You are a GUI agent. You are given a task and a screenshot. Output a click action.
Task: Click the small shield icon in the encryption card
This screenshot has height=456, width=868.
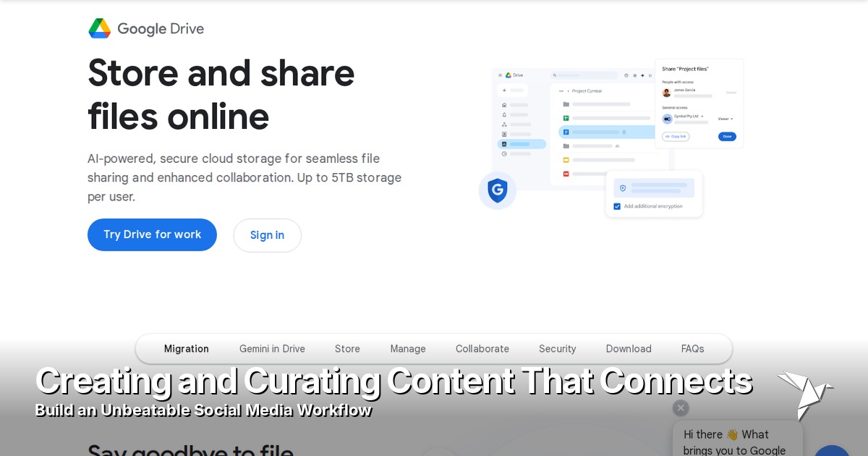point(623,188)
